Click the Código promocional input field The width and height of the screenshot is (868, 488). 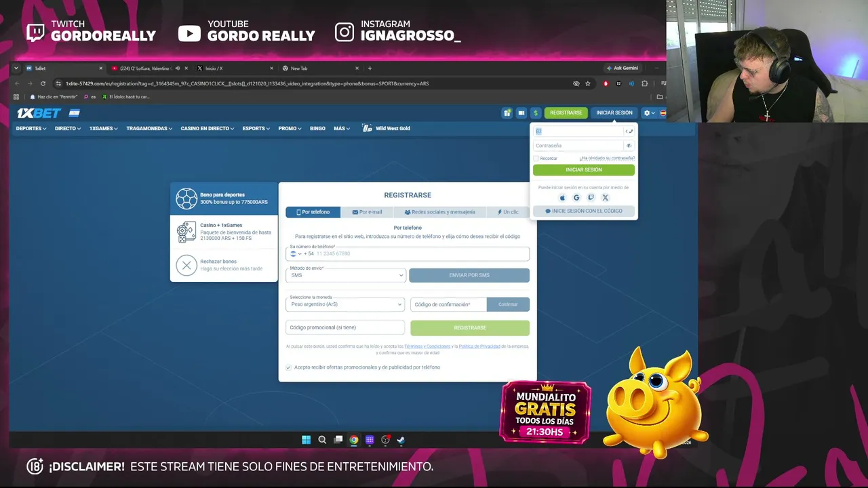[345, 328]
